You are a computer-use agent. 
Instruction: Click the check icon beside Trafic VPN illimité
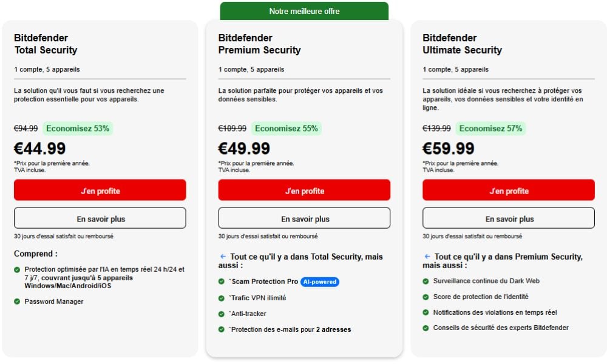coord(222,298)
